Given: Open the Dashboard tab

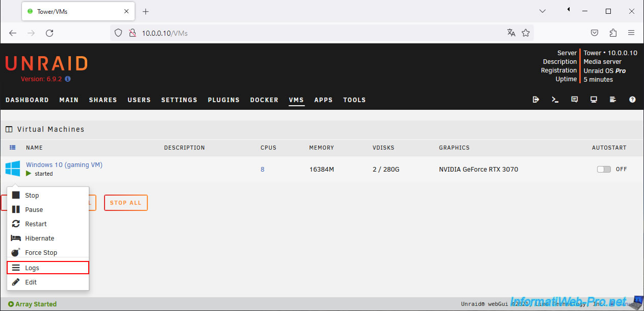Looking at the screenshot, I should pyautogui.click(x=27, y=100).
